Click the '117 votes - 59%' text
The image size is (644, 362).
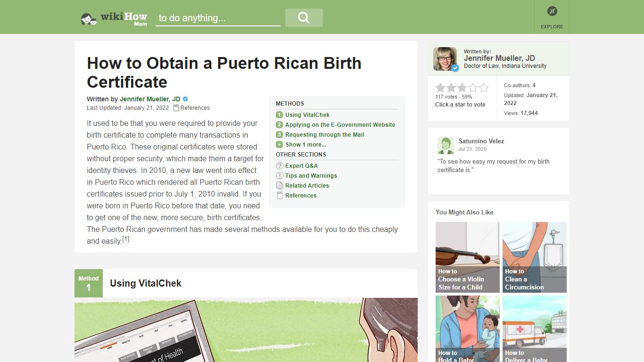tap(454, 97)
